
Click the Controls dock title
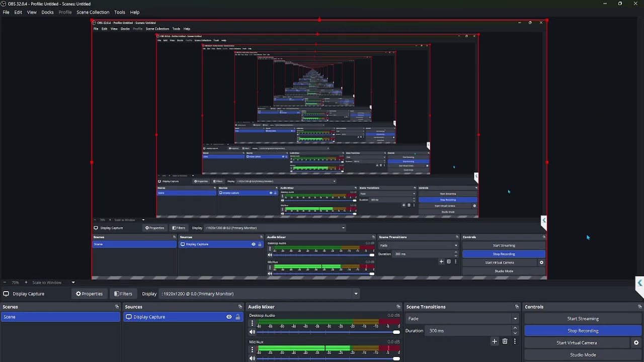[534, 307]
